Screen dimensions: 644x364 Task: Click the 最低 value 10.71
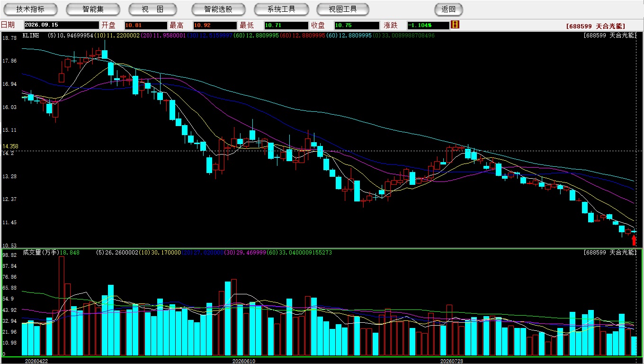pos(286,25)
